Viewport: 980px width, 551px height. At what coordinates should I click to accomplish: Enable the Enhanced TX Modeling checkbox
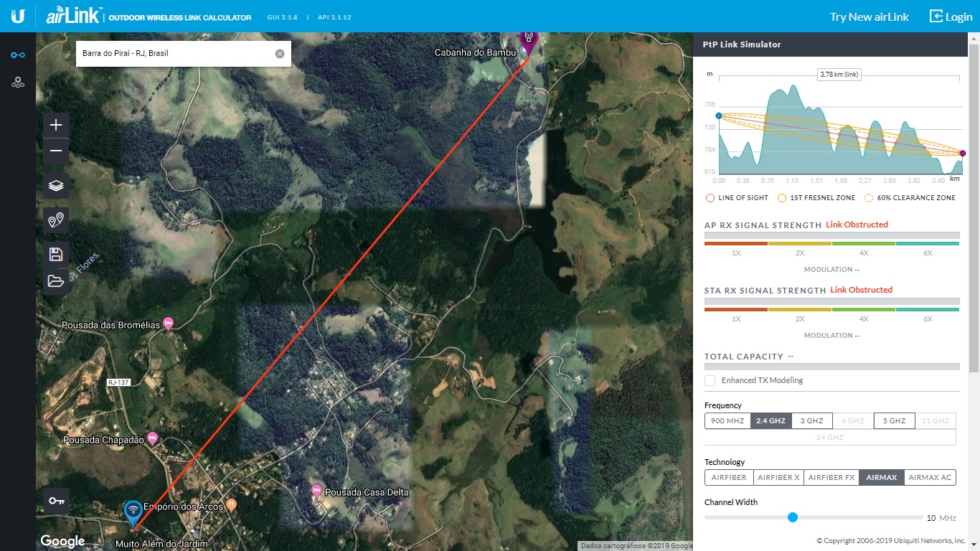click(x=710, y=380)
